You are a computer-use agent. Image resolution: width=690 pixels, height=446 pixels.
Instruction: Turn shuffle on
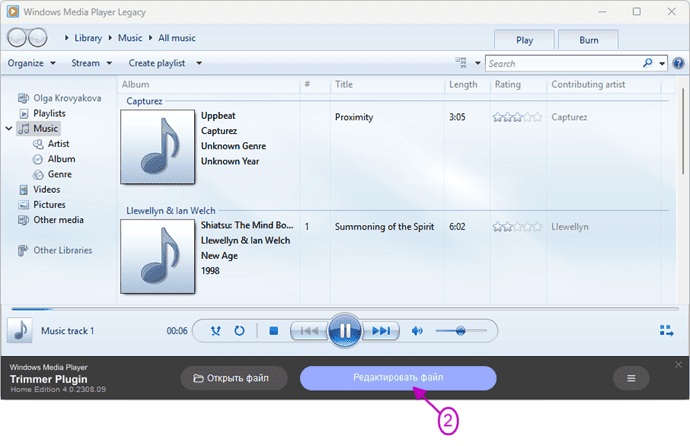(216, 331)
